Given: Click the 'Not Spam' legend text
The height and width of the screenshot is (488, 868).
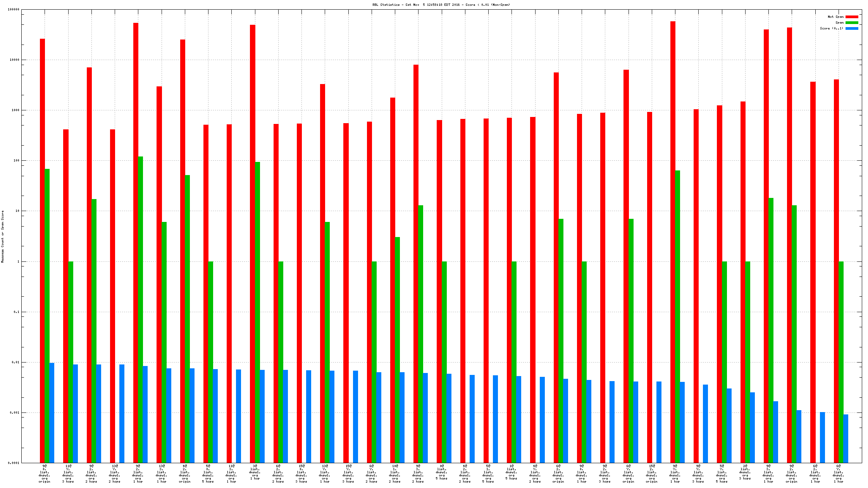Looking at the screenshot, I should [x=835, y=17].
